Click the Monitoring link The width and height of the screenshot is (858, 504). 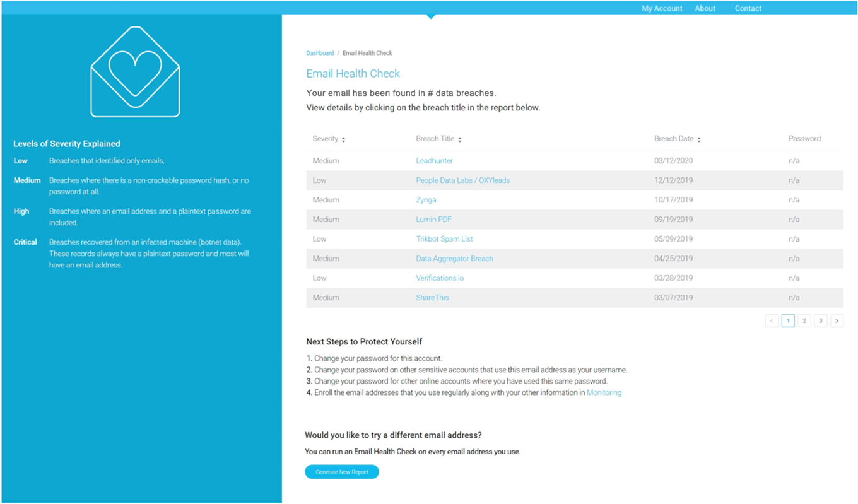pyautogui.click(x=604, y=392)
